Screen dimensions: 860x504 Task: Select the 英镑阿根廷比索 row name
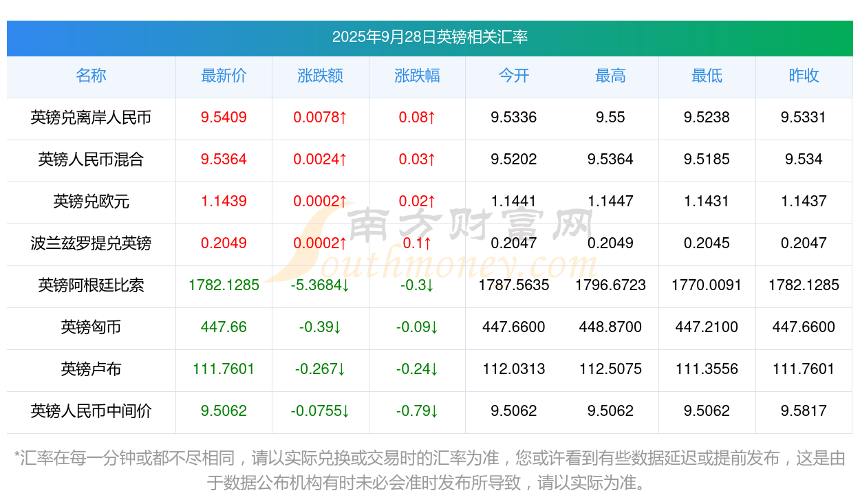tap(91, 285)
